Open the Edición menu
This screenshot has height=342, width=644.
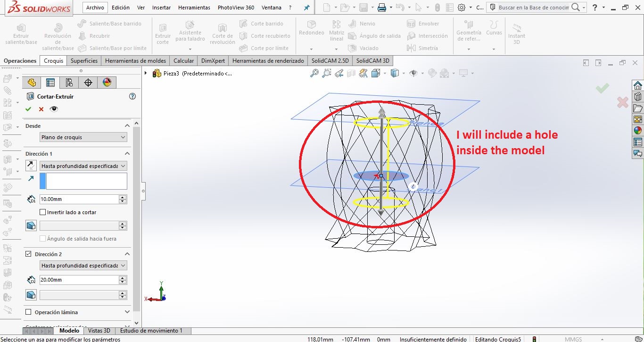(x=121, y=8)
